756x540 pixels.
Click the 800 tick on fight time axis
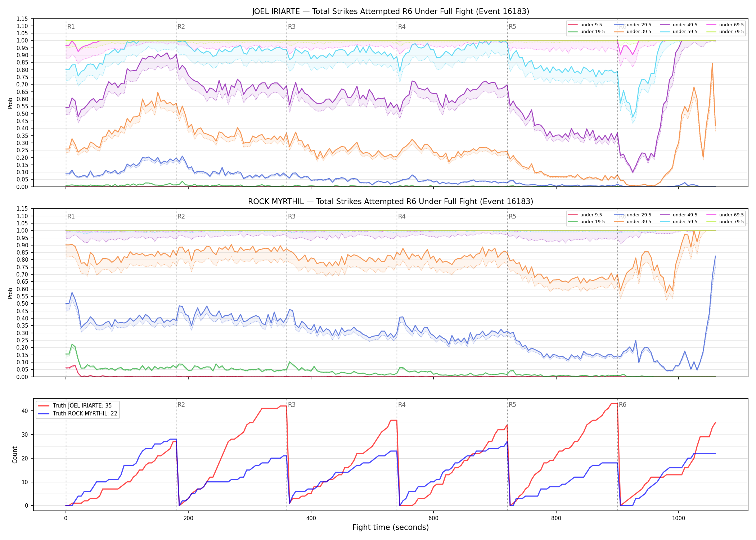click(x=556, y=518)
